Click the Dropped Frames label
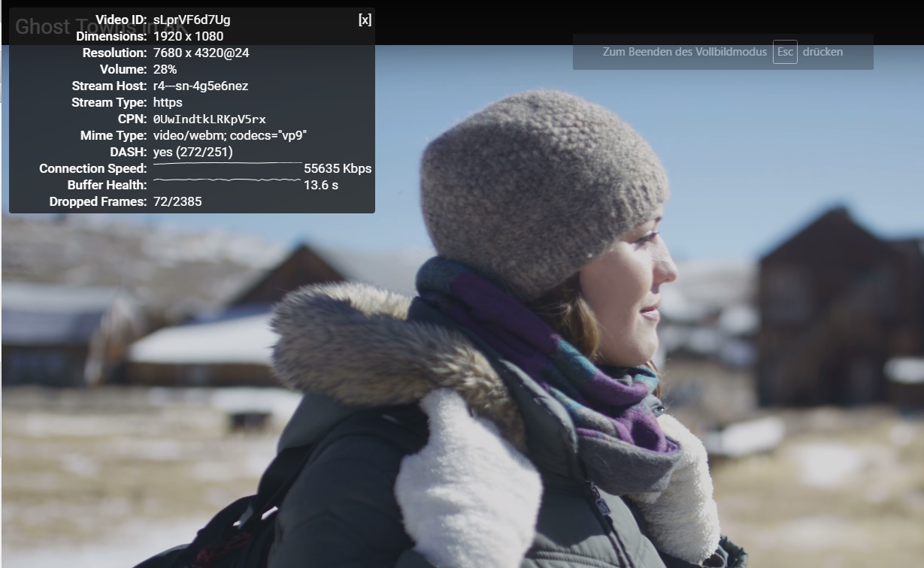 [98, 201]
